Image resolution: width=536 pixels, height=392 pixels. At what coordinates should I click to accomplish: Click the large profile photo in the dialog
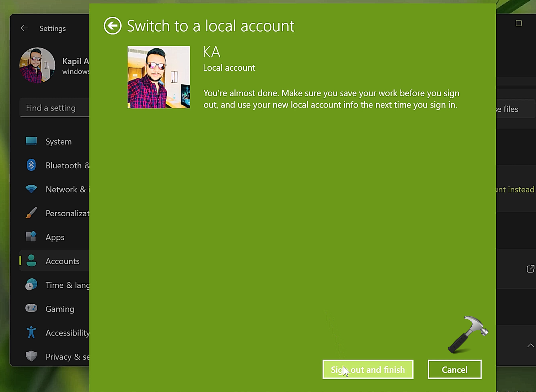(x=159, y=77)
